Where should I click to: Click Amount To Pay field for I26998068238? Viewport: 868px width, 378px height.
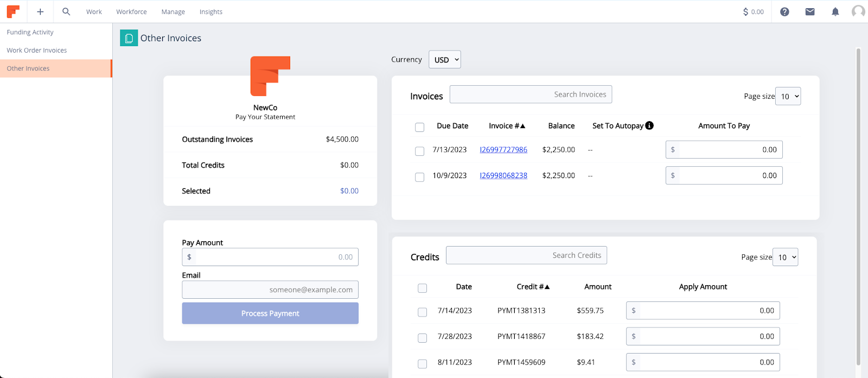click(x=724, y=175)
